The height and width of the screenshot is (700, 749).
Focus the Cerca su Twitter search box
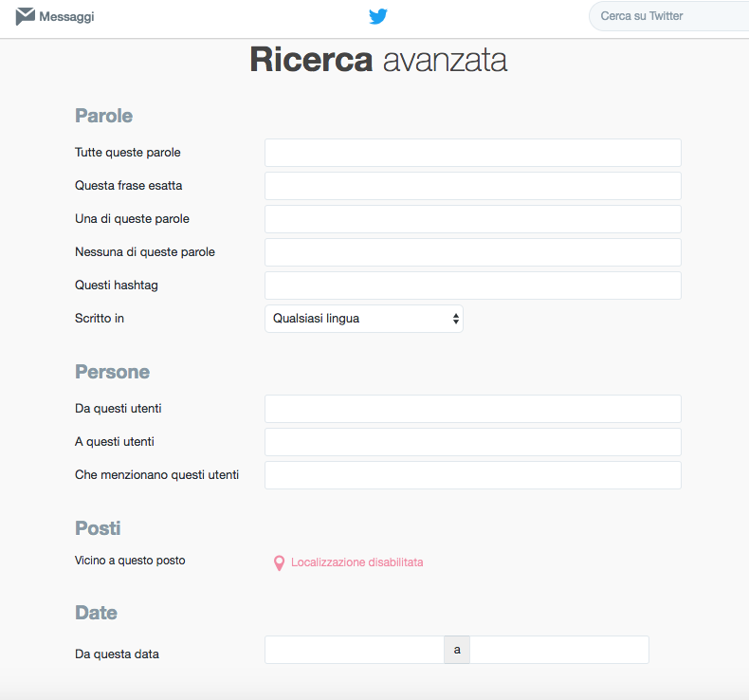(668, 16)
